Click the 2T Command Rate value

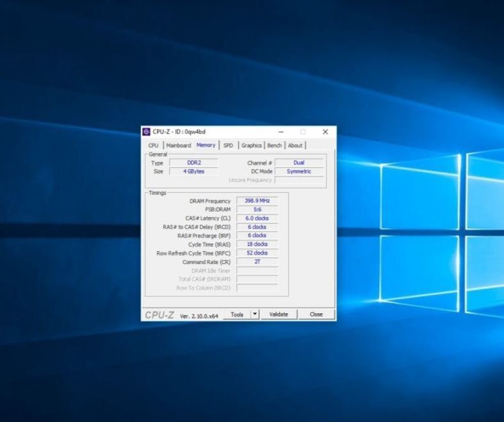(x=257, y=262)
